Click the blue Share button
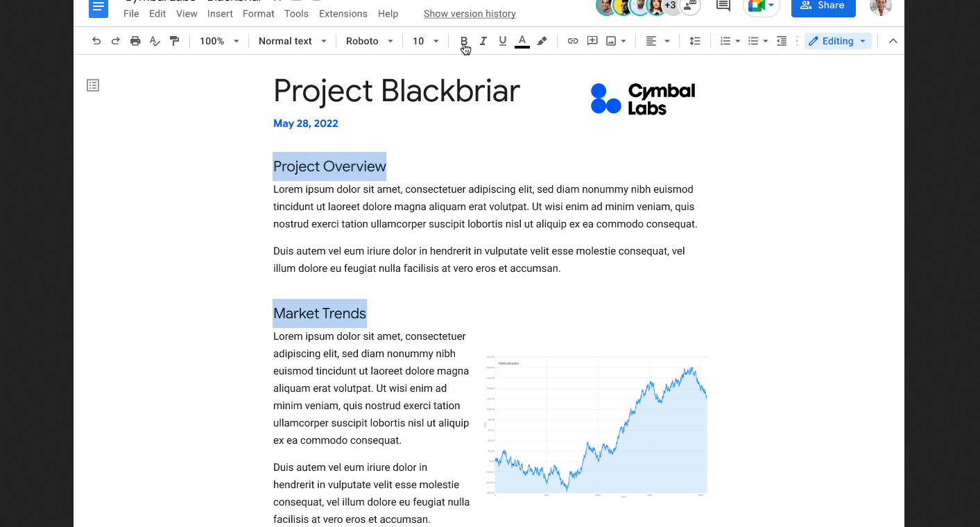This screenshot has height=527, width=980. pyautogui.click(x=823, y=6)
